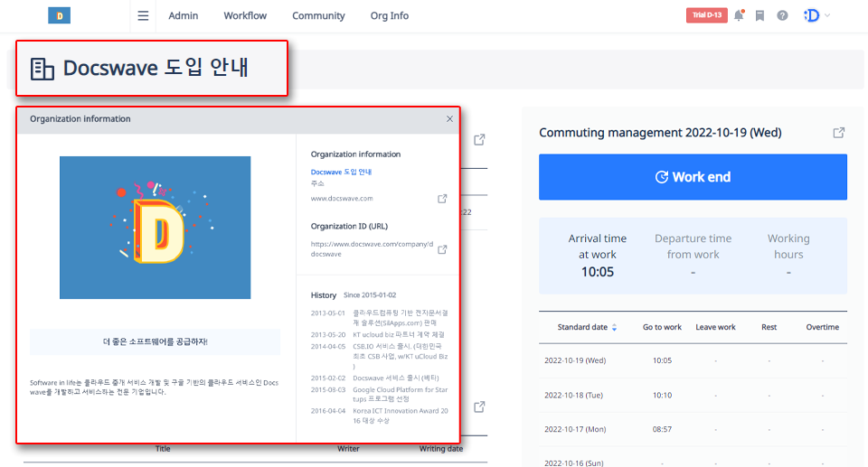
Task: Open the Admin menu
Action: click(x=184, y=15)
